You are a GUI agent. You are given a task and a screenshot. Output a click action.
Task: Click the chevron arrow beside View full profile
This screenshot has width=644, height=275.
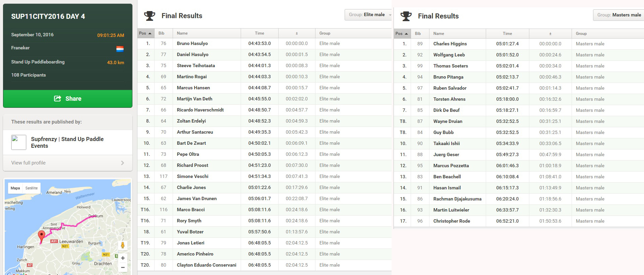coord(122,163)
